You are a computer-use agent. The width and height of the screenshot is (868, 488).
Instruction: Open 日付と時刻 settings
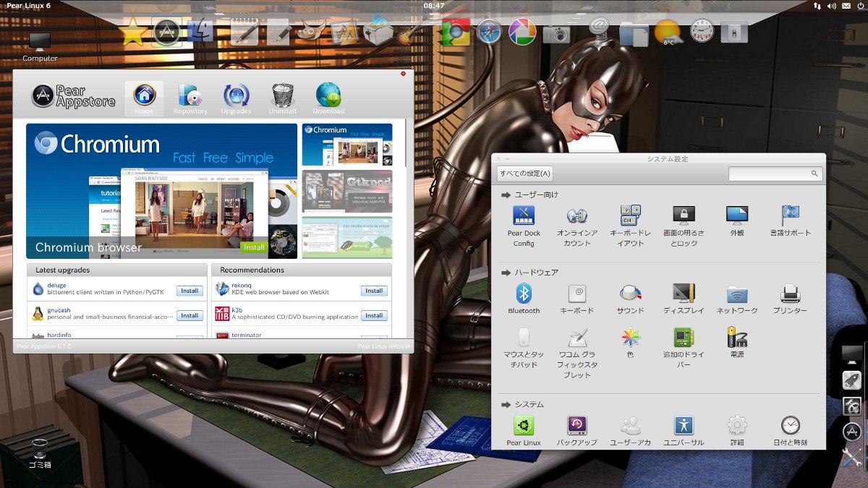click(791, 431)
